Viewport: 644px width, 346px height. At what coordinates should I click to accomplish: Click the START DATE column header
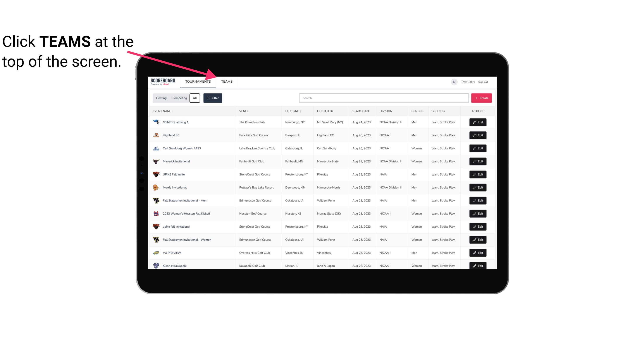361,111
